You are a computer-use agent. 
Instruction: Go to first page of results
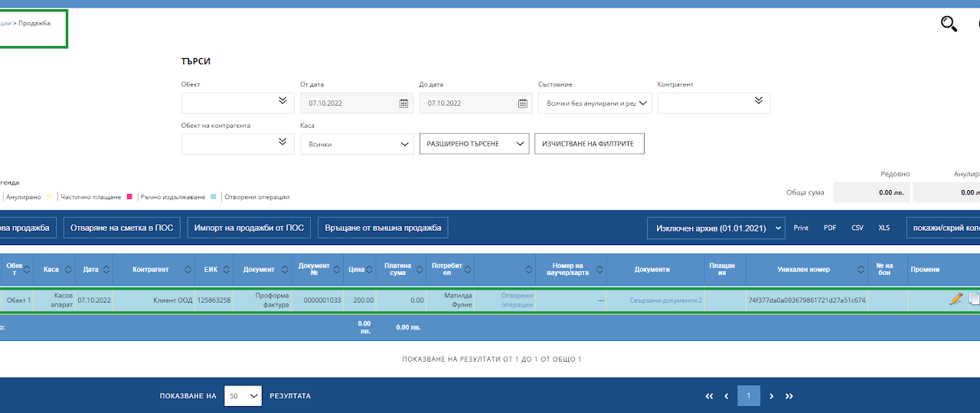(709, 396)
